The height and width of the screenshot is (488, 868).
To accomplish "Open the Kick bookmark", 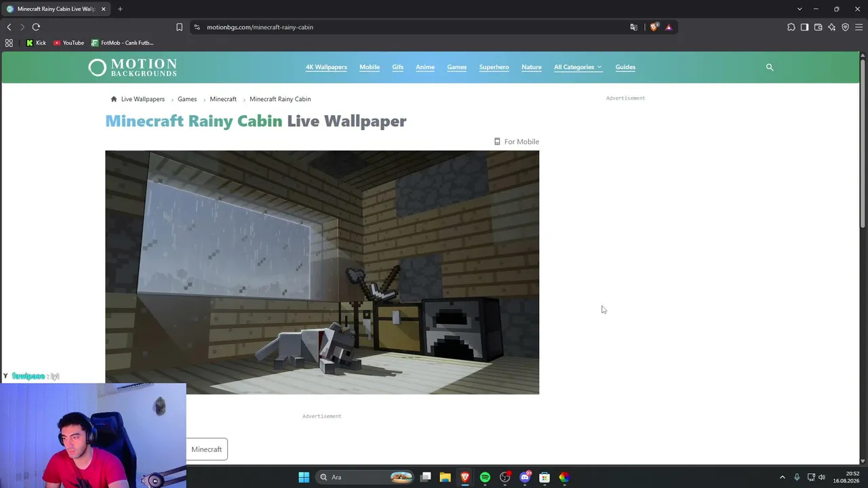I will pyautogui.click(x=36, y=43).
